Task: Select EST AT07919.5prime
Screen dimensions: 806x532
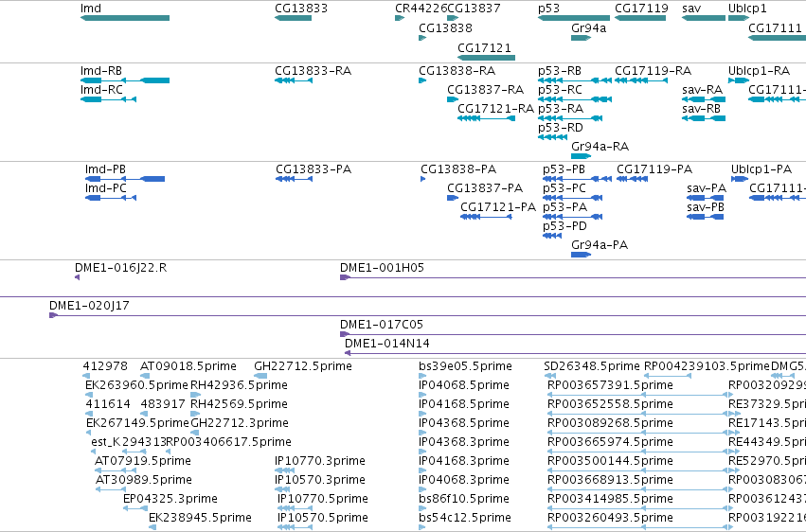Action: [x=116, y=470]
